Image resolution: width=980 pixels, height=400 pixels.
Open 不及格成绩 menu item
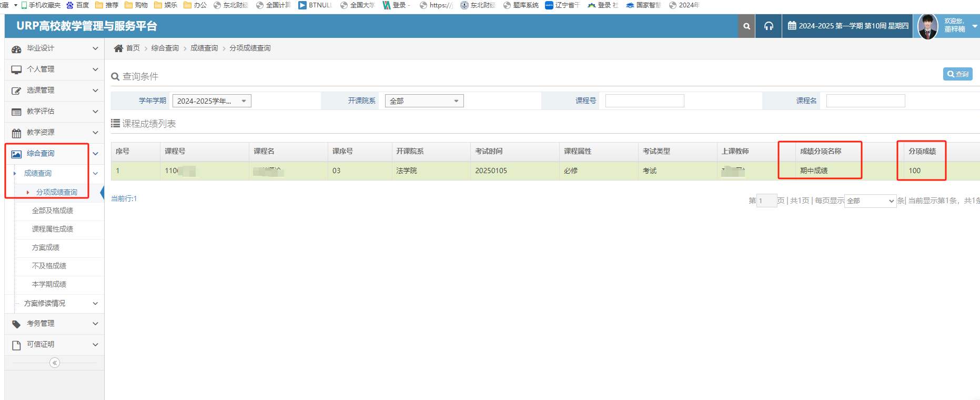pyautogui.click(x=49, y=266)
